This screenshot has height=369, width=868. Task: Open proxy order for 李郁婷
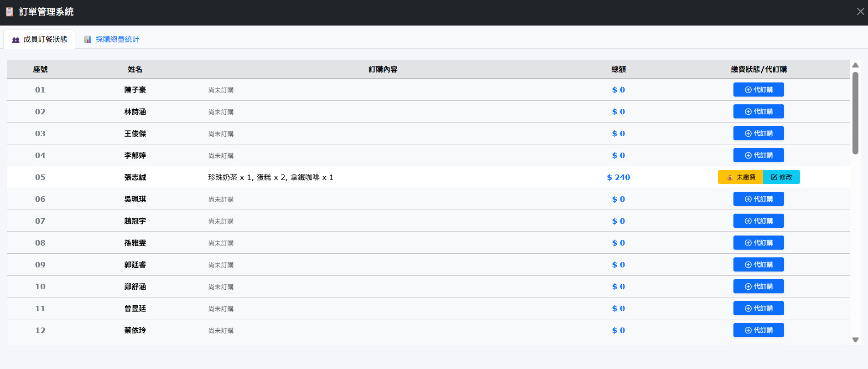(x=758, y=155)
